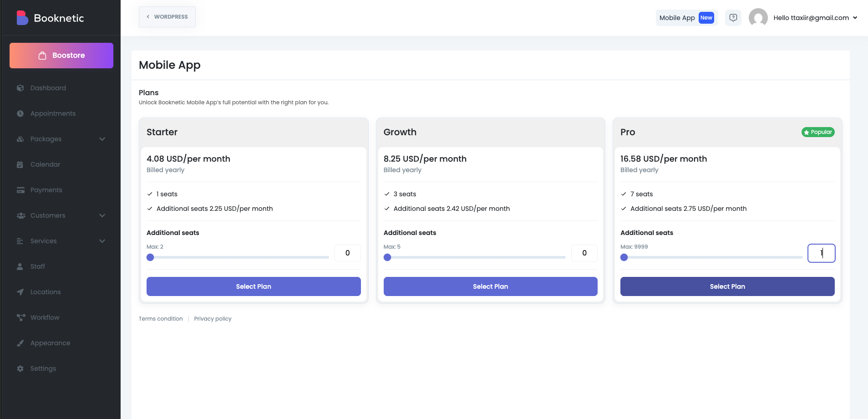Image resolution: width=868 pixels, height=419 pixels.
Task: Click the Payments card icon
Action: click(x=20, y=190)
